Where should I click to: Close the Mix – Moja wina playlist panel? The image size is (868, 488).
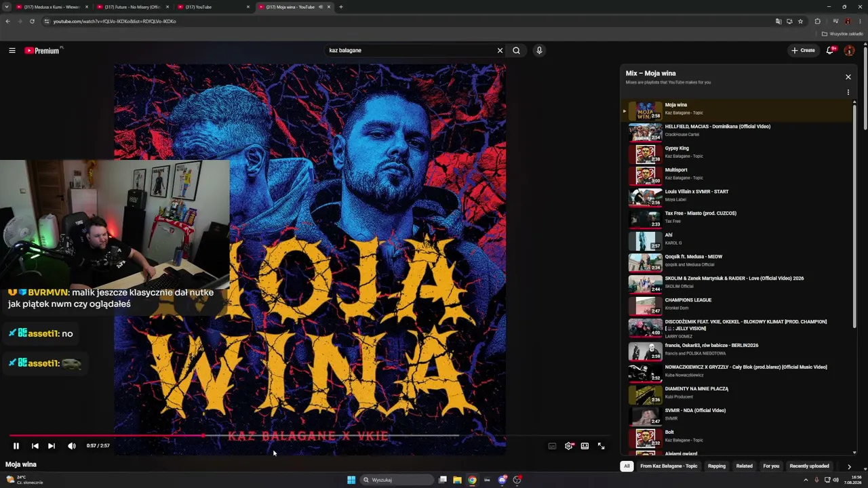pyautogui.click(x=848, y=77)
